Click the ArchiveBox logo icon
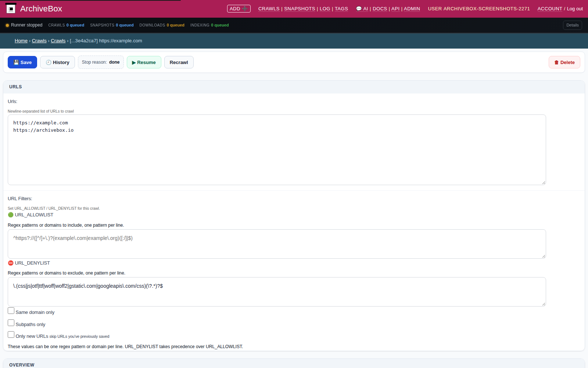 (x=11, y=8)
